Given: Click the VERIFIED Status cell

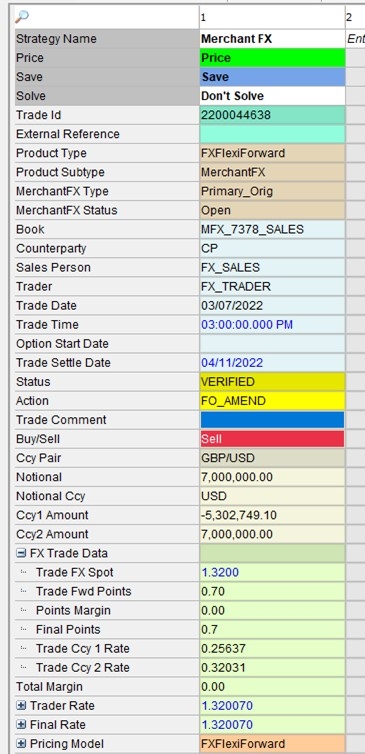Looking at the screenshot, I should pos(272,382).
